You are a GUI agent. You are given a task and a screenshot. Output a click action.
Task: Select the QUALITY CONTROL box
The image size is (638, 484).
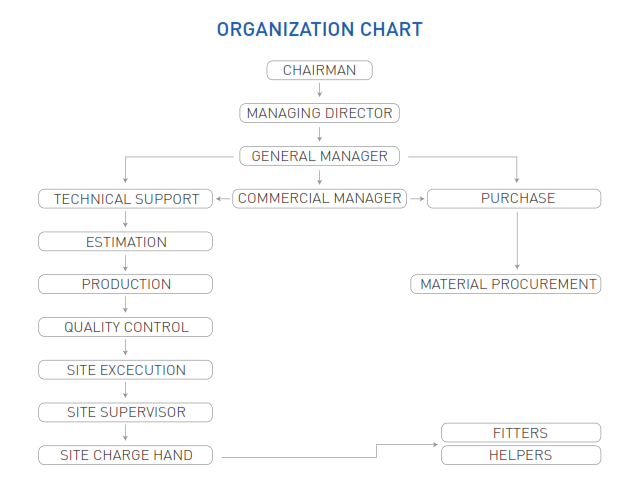[x=125, y=327]
